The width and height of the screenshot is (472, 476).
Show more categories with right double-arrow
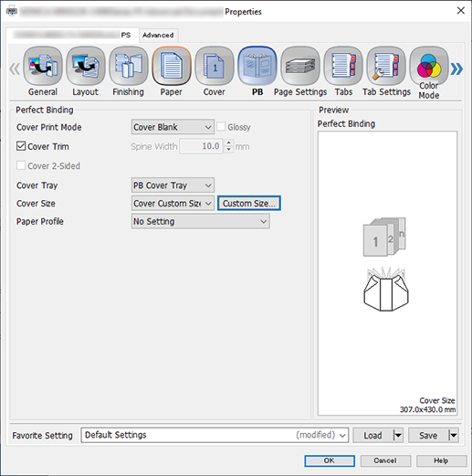(456, 69)
